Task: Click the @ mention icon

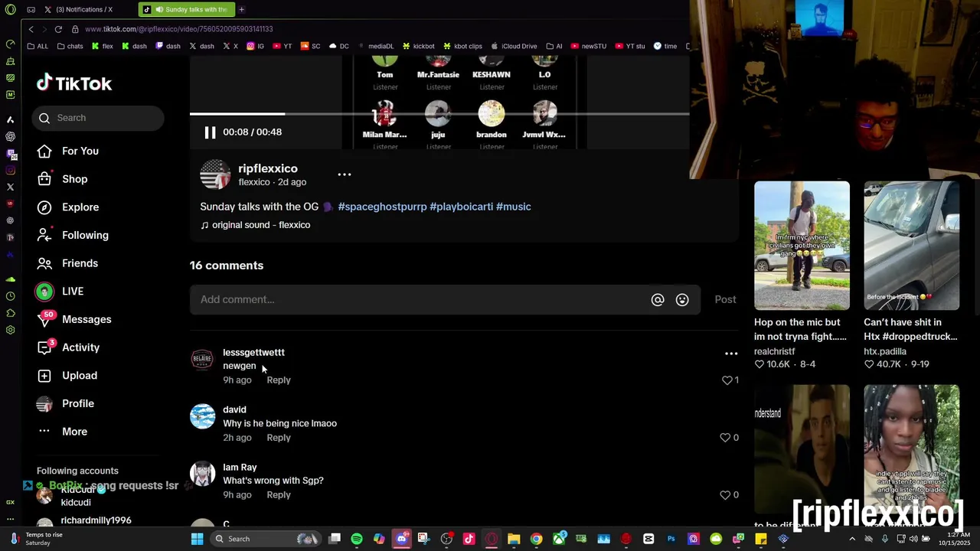Action: coord(658,300)
